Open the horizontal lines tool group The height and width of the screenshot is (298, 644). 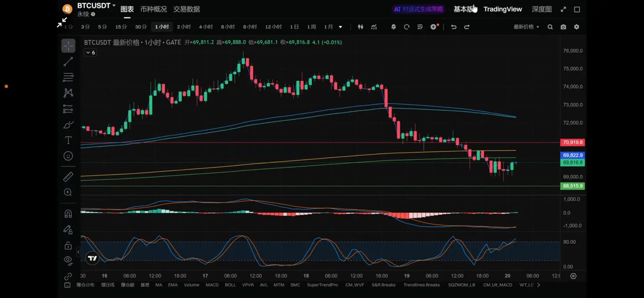point(68,77)
